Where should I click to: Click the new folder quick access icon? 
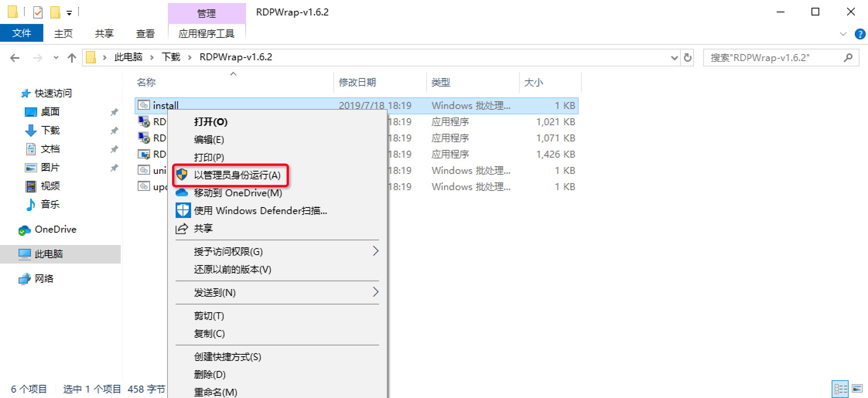[55, 12]
